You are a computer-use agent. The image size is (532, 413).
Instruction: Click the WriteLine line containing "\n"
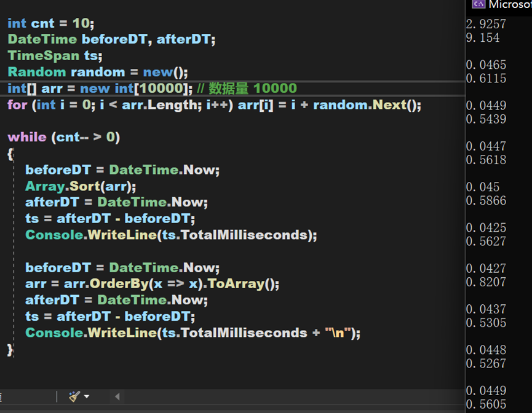(x=193, y=332)
